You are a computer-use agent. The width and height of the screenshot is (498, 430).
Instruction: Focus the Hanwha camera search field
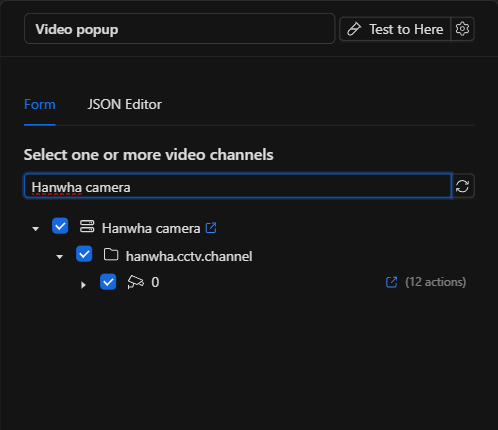(x=238, y=186)
